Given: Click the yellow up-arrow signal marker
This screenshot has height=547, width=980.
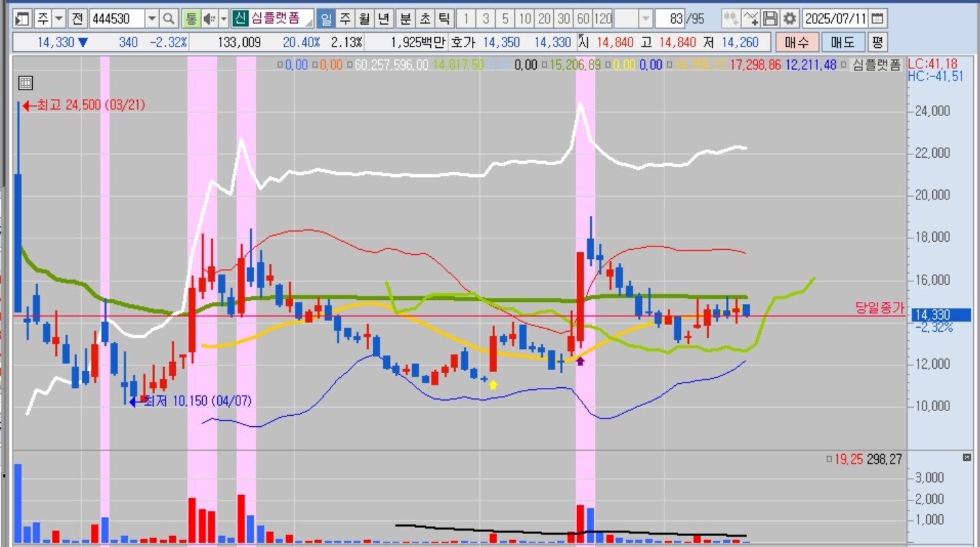Looking at the screenshot, I should coord(493,384).
